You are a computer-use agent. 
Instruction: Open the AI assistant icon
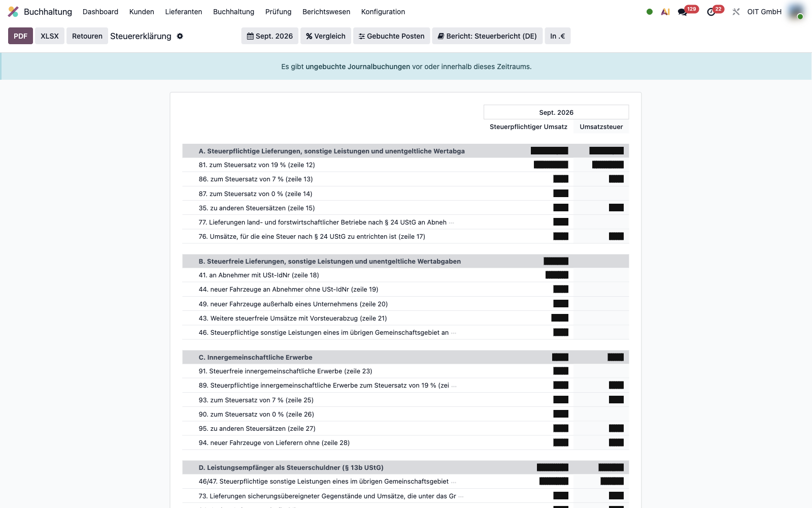pyautogui.click(x=665, y=12)
